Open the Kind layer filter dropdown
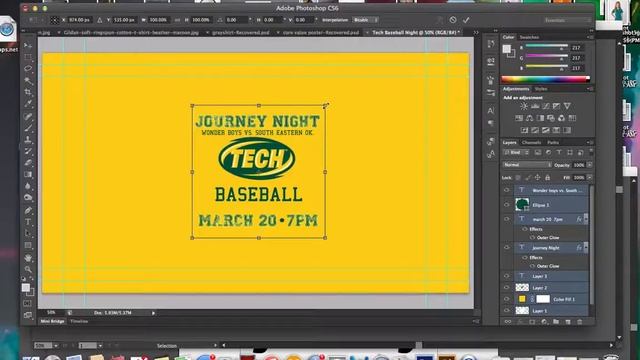The width and height of the screenshot is (640, 360). pyautogui.click(x=516, y=152)
